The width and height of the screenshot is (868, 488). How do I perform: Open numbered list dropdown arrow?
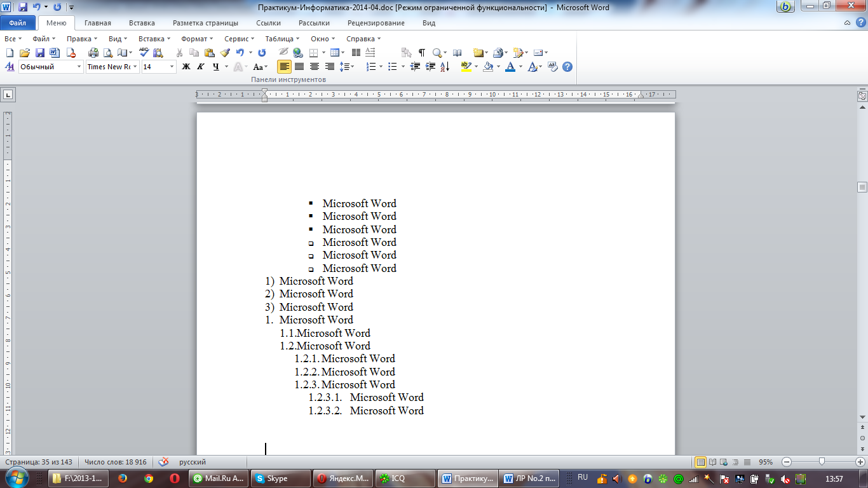pos(381,66)
